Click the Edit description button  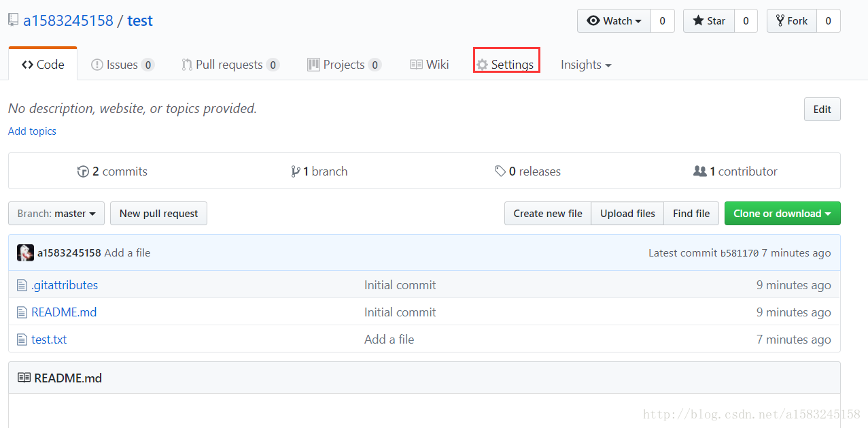[x=822, y=110]
